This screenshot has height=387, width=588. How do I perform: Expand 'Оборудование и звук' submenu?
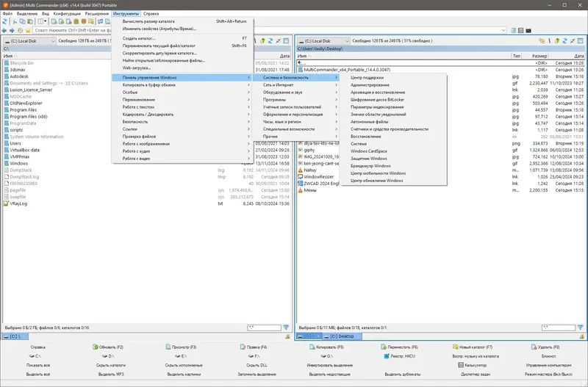[295, 93]
